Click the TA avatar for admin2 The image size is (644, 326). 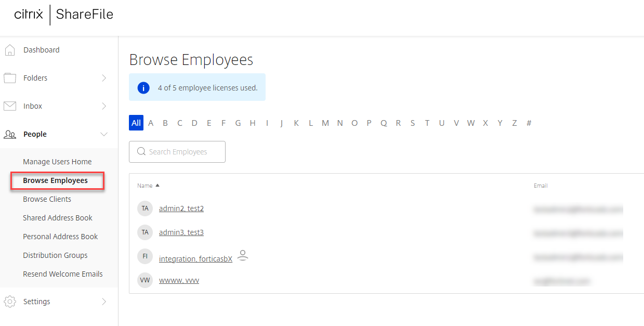(145, 208)
